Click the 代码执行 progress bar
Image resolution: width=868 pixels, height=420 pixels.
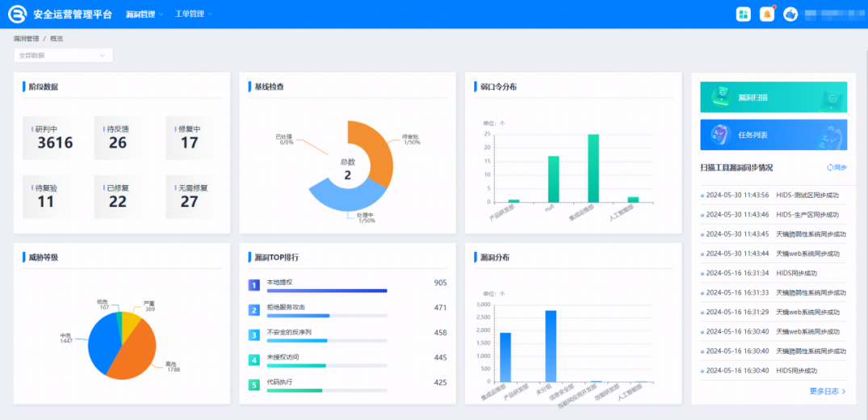pos(326,390)
